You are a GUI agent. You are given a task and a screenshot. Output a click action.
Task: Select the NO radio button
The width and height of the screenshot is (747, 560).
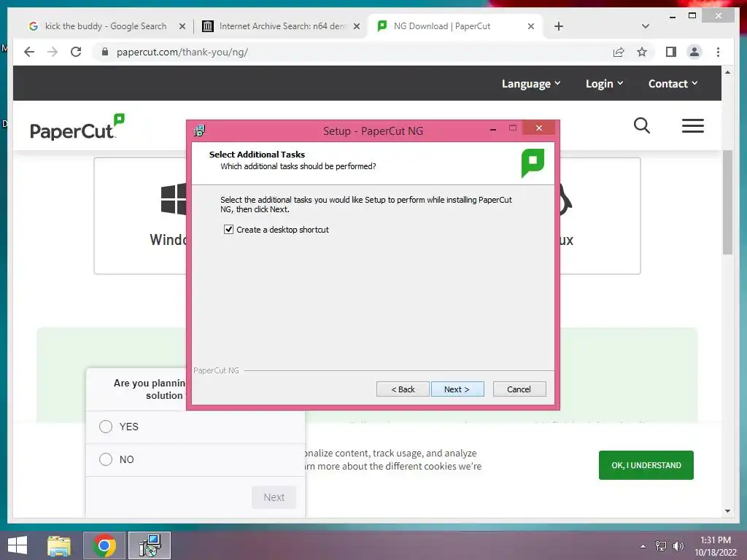(106, 459)
